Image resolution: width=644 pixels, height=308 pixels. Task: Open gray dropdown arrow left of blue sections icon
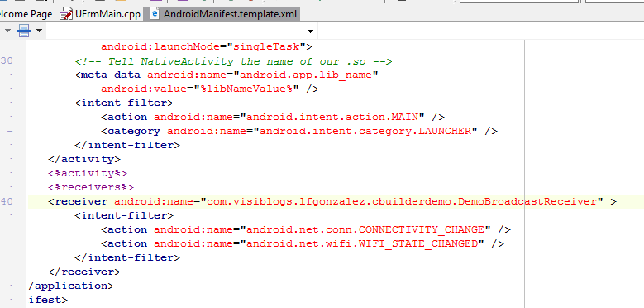pyautogui.click(x=8, y=31)
